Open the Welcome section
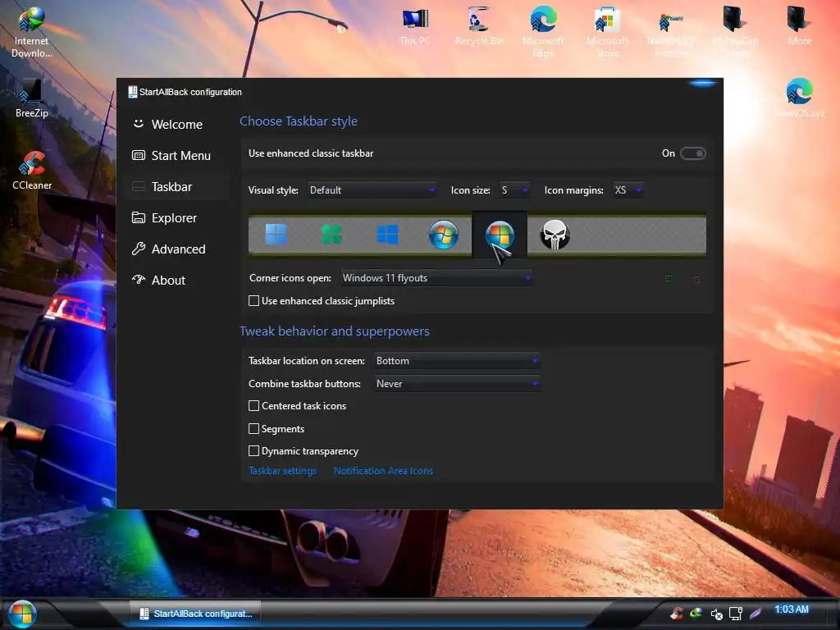The image size is (840, 630). coord(177,125)
